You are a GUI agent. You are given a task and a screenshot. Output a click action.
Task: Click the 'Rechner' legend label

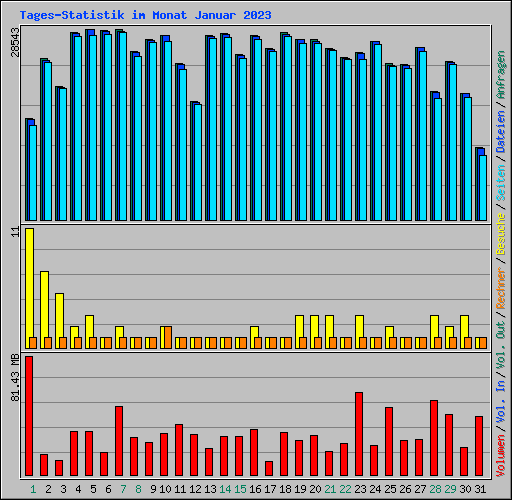pos(501,288)
